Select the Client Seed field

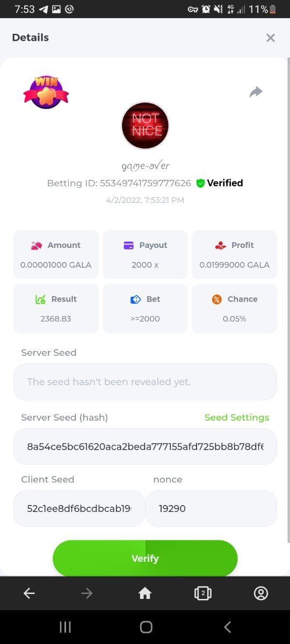79,508
